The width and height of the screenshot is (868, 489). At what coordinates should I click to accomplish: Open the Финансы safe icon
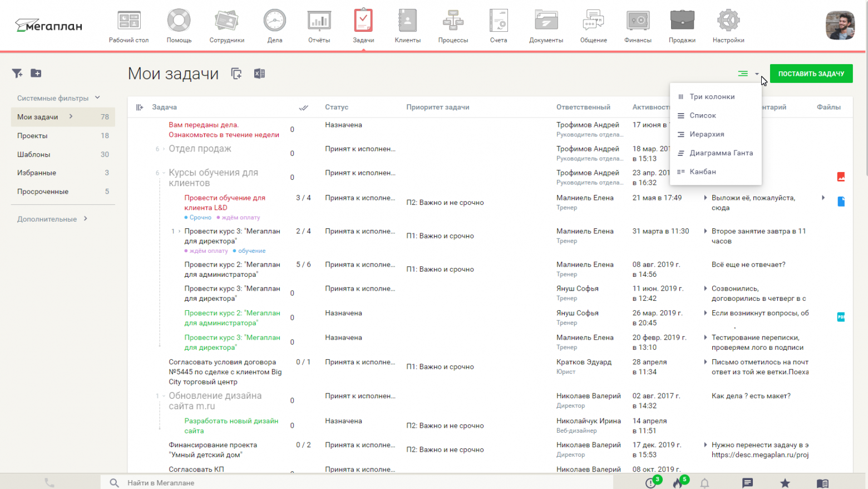point(638,26)
